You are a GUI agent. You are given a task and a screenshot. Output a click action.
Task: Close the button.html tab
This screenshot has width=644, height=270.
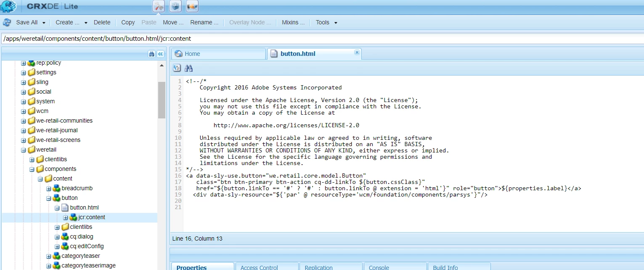coord(357,52)
